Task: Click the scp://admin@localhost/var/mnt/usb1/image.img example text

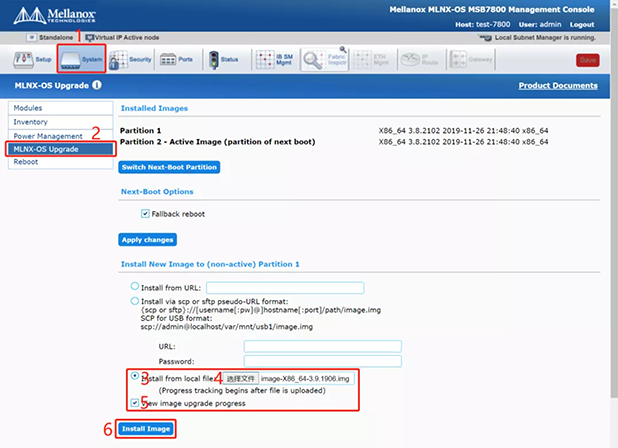Action: tap(227, 327)
